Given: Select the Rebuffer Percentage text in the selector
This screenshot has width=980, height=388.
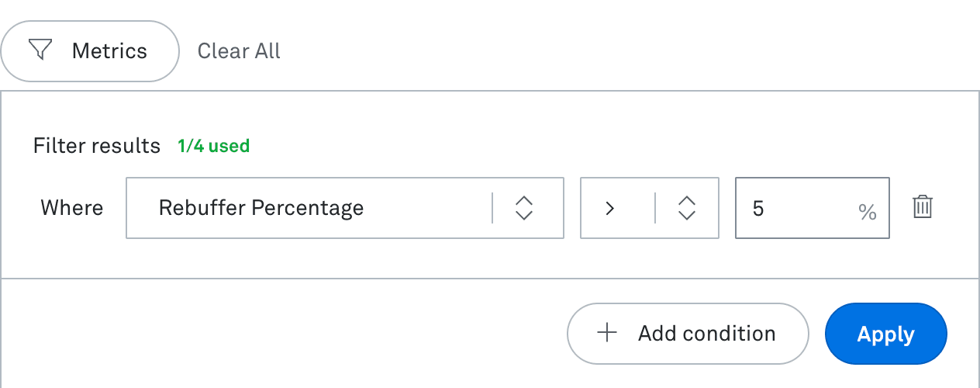Looking at the screenshot, I should (x=261, y=208).
